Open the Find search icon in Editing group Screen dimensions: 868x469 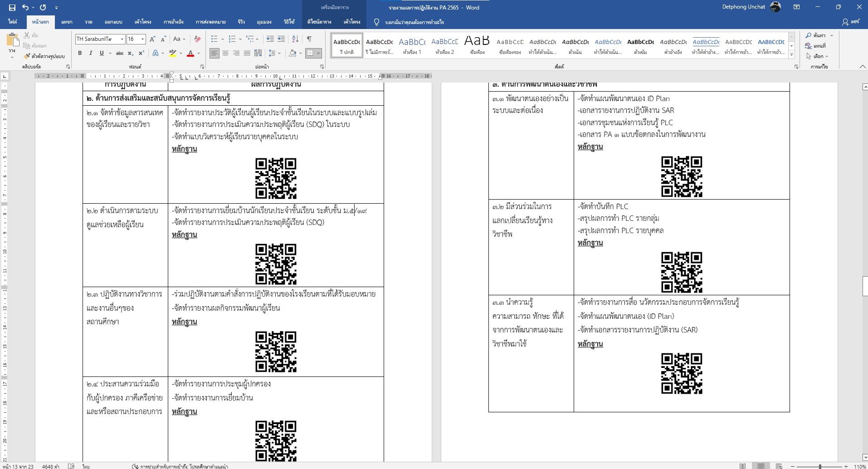pyautogui.click(x=808, y=35)
